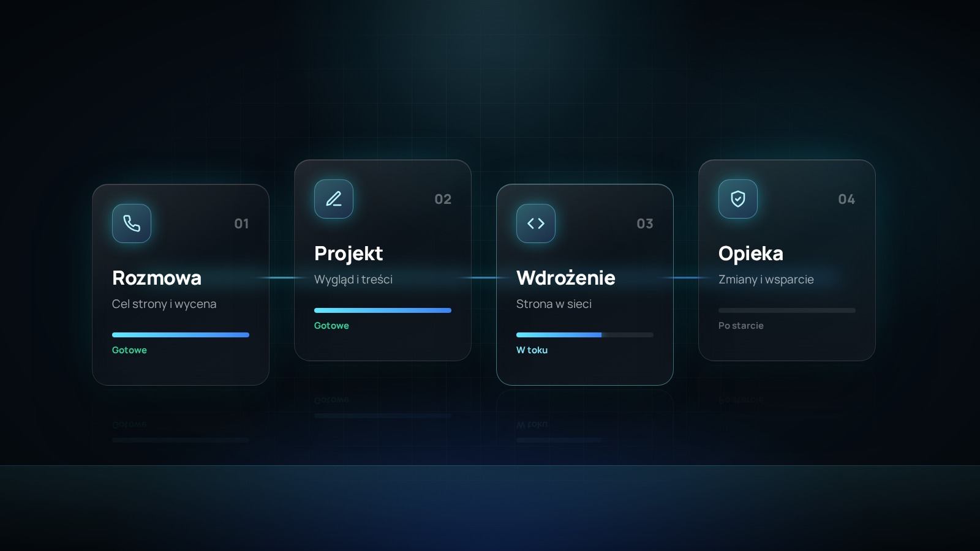Click the partial progress bar on Wdrożenie card
The image size is (980, 551).
tap(585, 335)
